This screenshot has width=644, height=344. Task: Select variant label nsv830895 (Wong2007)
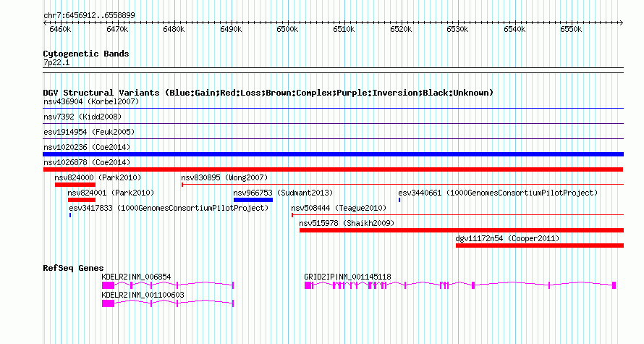click(224, 177)
